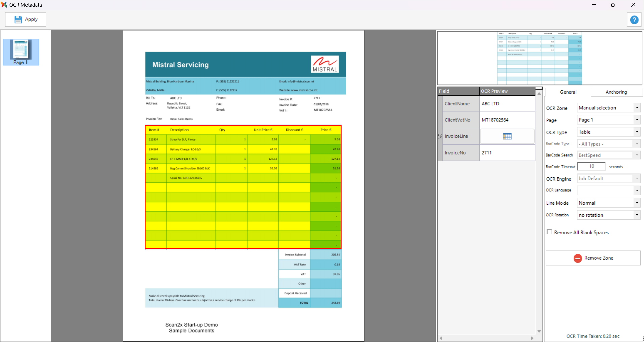
Task: Open the blue help question mark
Action: (634, 20)
